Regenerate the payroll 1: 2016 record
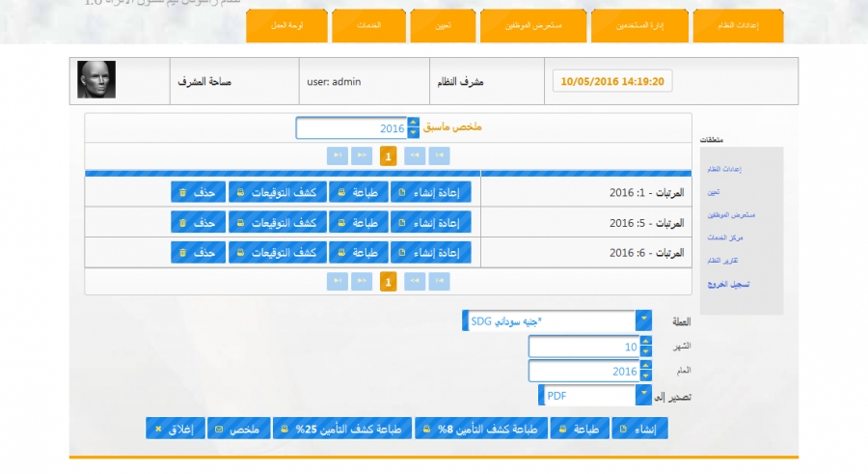 432,192
